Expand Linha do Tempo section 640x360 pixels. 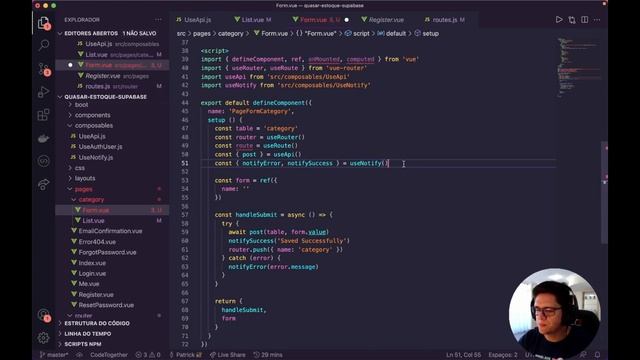87,333
